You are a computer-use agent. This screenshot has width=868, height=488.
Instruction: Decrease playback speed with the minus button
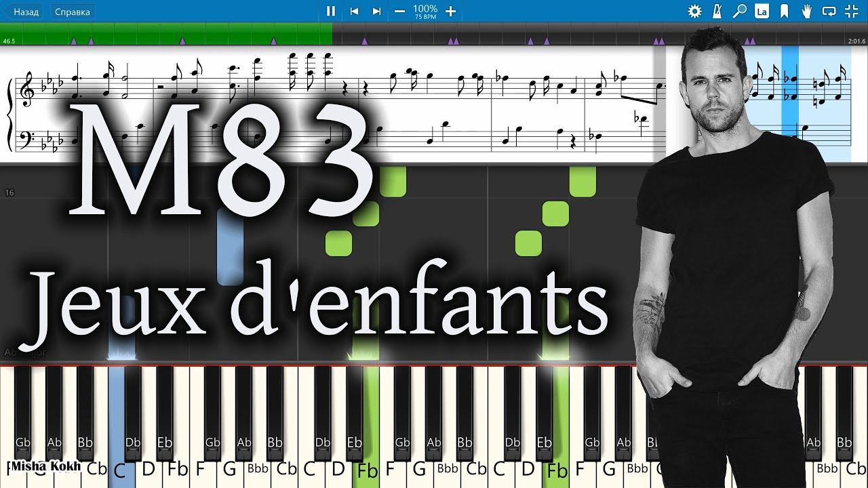pyautogui.click(x=399, y=11)
